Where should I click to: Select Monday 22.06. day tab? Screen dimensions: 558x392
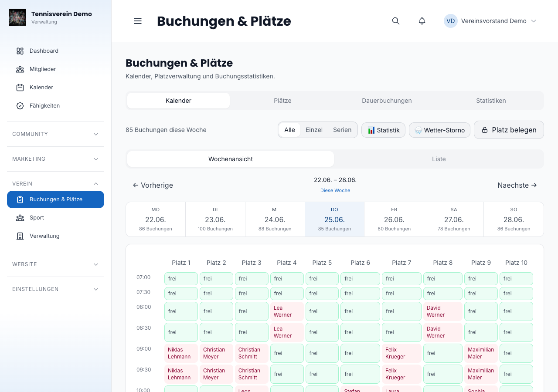(156, 219)
